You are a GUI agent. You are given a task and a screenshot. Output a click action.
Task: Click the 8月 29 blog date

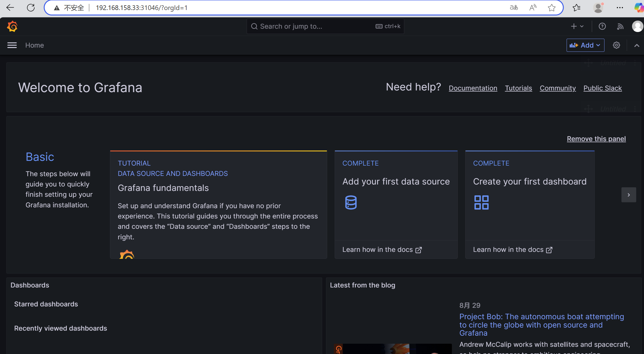[470, 306]
